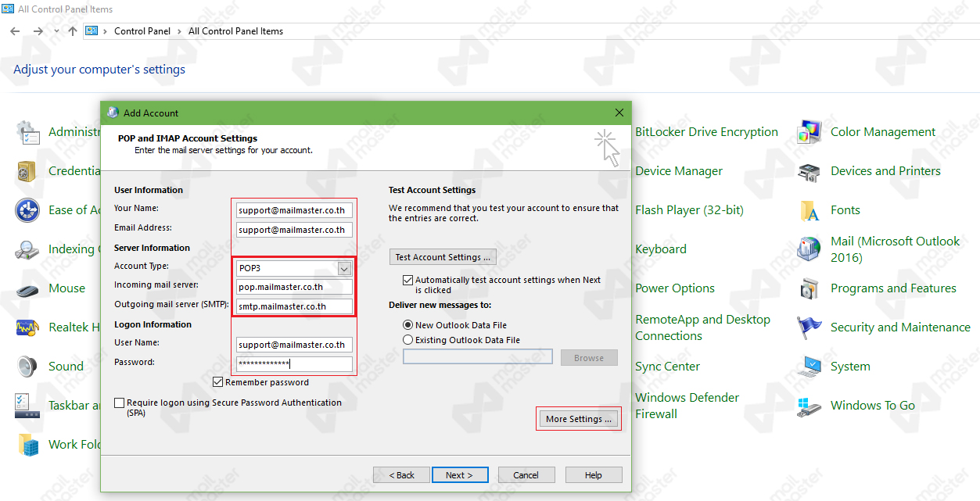Open the Mouse icon
980x501 pixels.
click(x=27, y=288)
